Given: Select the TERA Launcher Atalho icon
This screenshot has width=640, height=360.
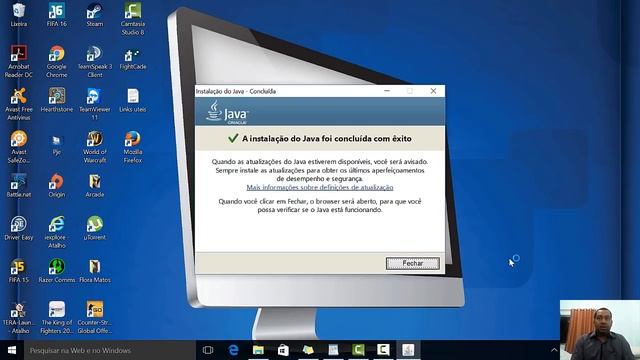Looking at the screenshot, I should 19,318.
